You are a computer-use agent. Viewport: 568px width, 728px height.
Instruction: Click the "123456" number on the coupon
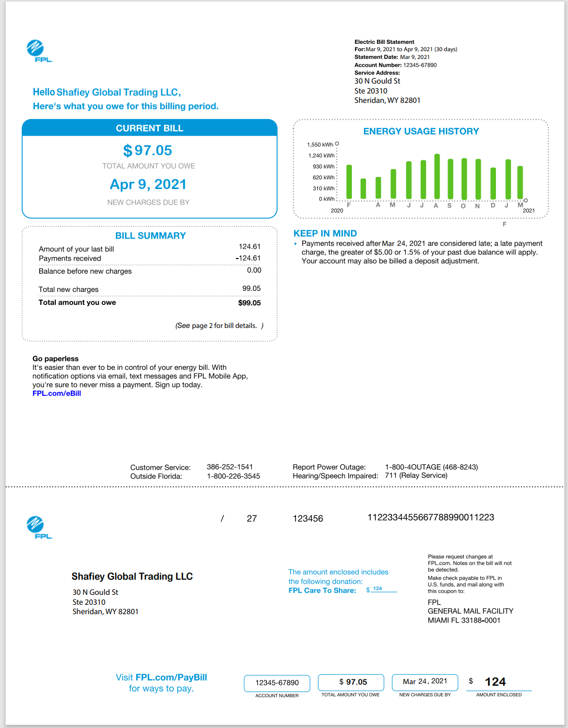pos(308,519)
